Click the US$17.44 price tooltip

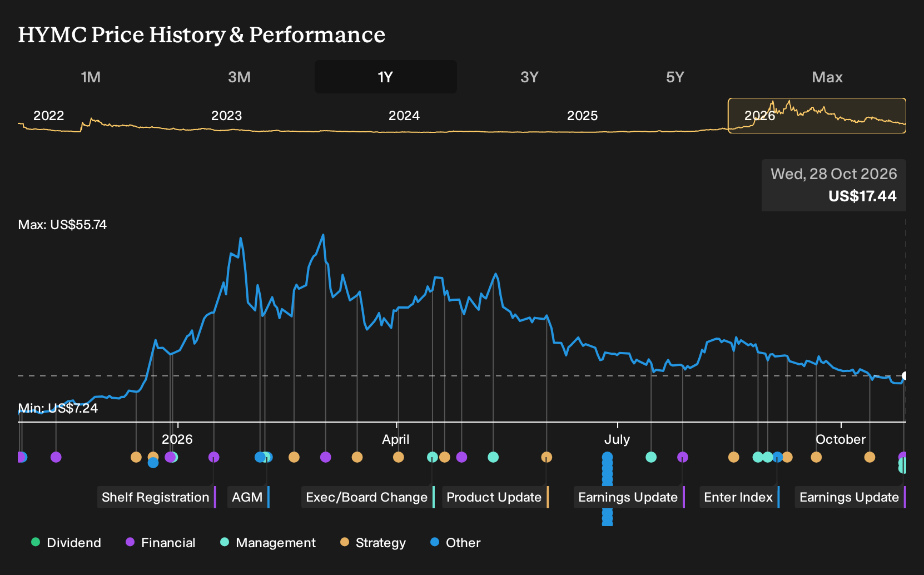[833, 185]
